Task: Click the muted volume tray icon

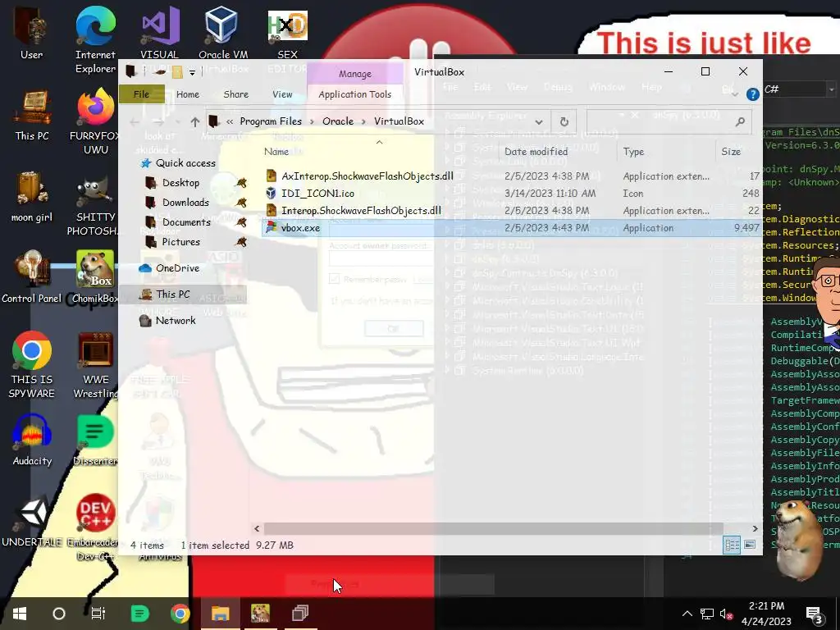Action: 727,614
